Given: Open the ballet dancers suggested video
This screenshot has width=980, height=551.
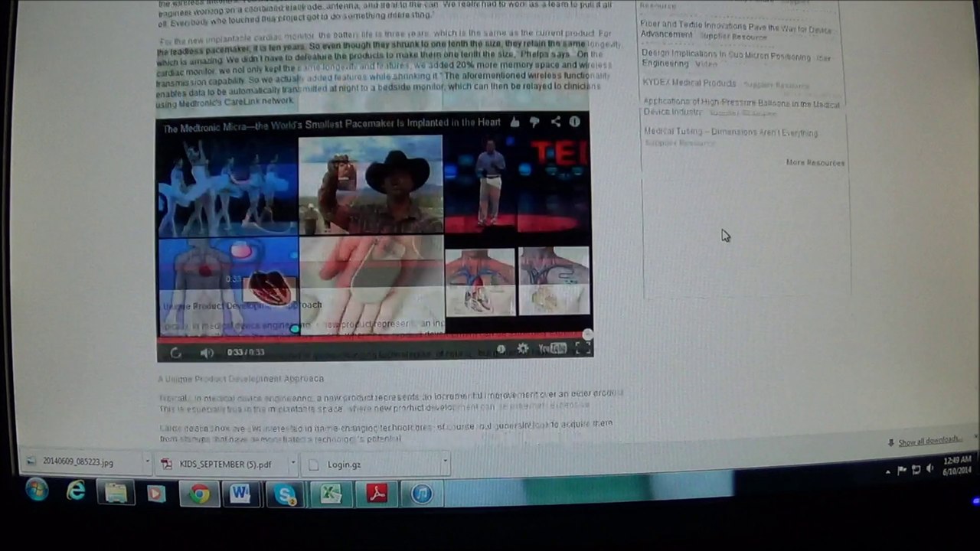Looking at the screenshot, I should pyautogui.click(x=227, y=186).
